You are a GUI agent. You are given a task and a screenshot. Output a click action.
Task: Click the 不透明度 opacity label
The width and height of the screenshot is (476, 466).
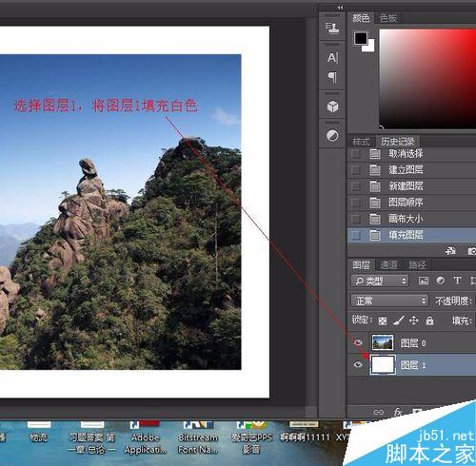453,301
